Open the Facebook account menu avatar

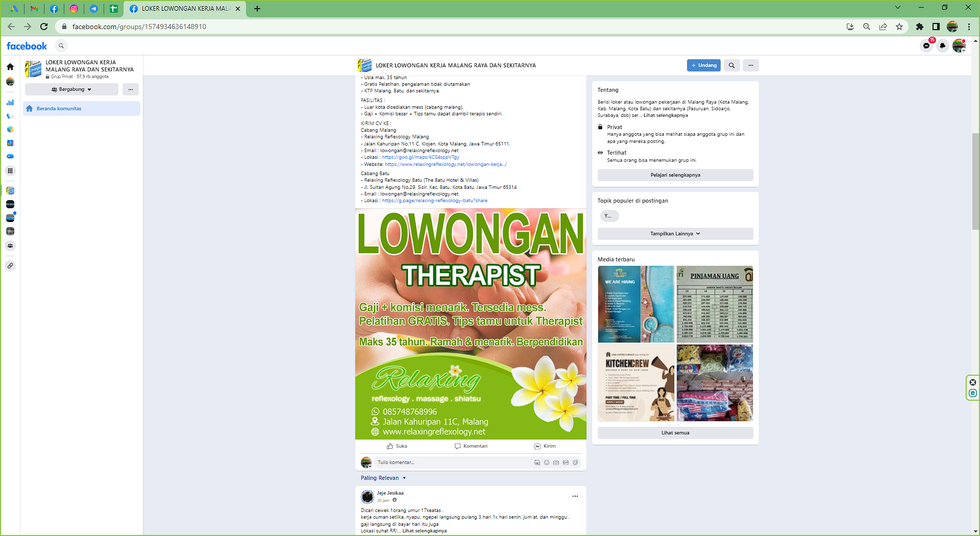959,46
